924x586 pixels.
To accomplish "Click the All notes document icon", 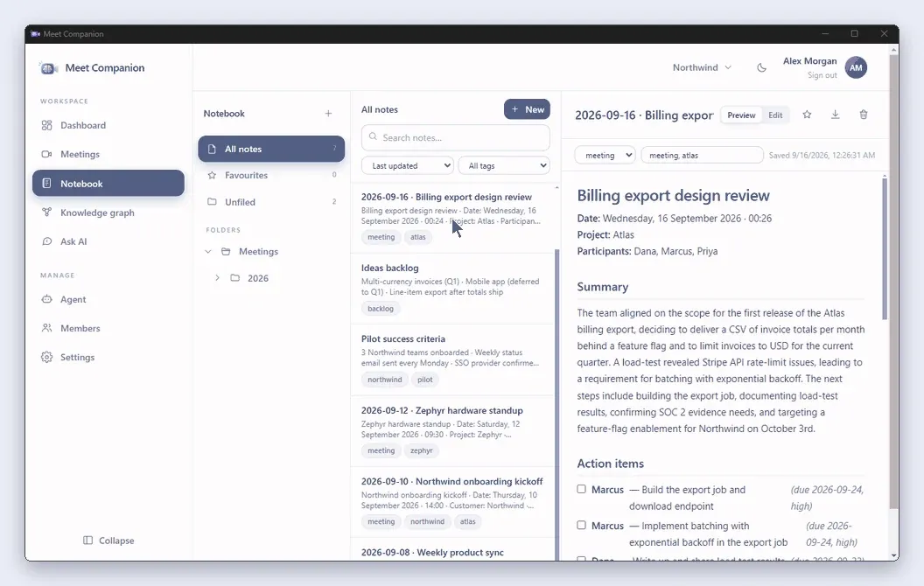I will click(212, 149).
